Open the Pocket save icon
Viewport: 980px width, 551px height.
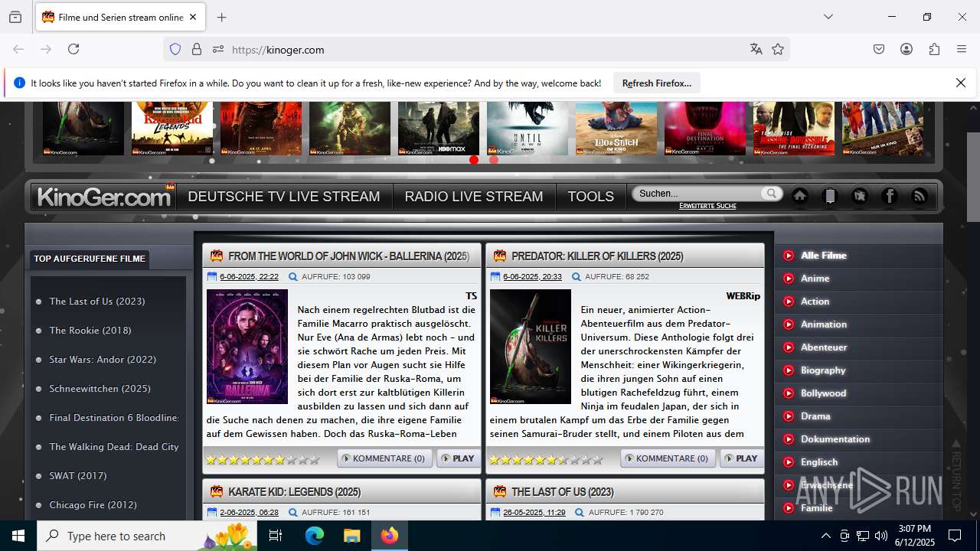coord(879,49)
